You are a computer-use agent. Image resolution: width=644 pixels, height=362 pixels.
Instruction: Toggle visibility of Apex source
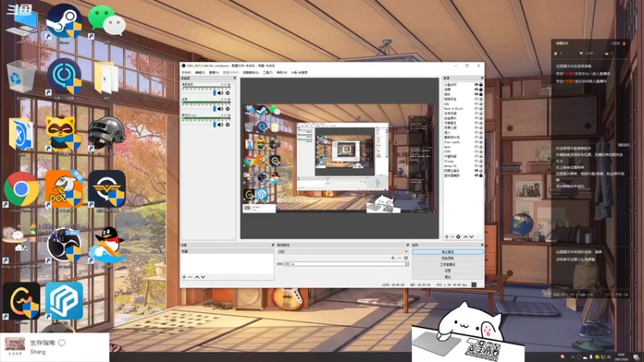pyautogui.click(x=477, y=146)
